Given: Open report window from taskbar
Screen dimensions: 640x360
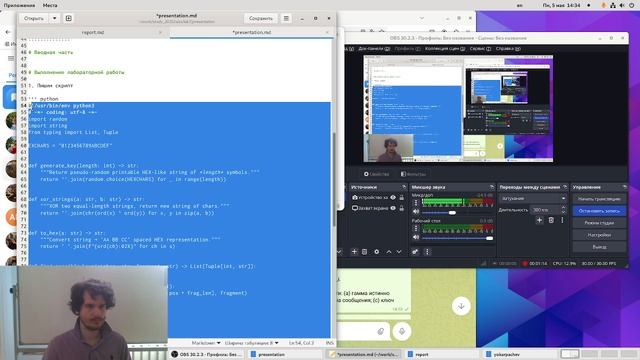Looking at the screenshot, I should [x=442, y=354].
